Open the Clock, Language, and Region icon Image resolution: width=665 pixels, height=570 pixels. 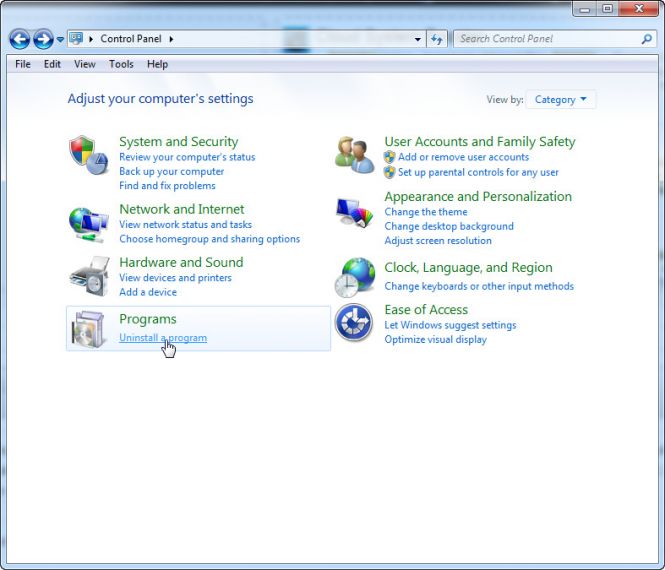354,277
